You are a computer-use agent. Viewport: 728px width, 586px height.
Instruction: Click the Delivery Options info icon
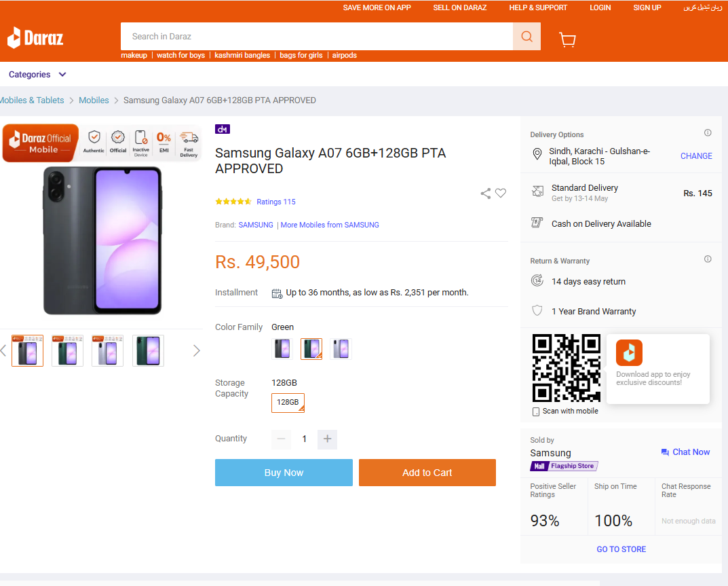708,133
